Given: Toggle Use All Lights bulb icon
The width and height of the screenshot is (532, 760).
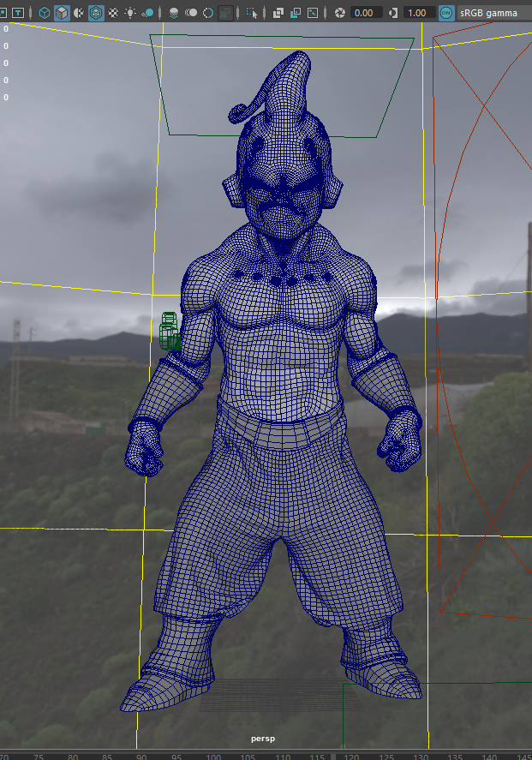Looking at the screenshot, I should tap(130, 13).
